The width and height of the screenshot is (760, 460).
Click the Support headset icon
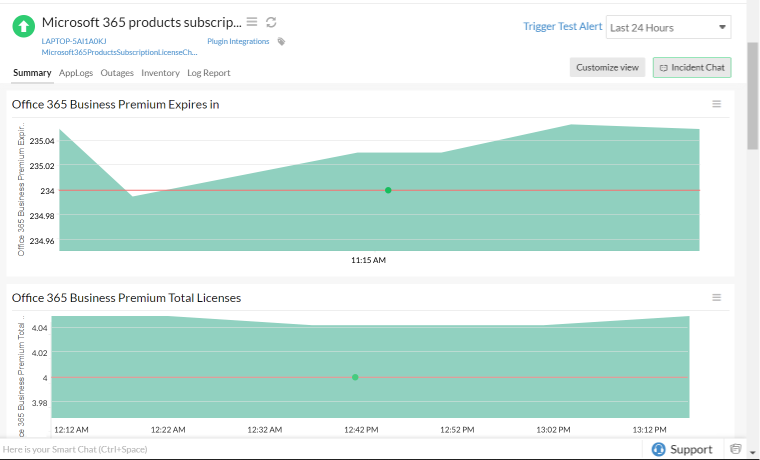[x=658, y=449]
